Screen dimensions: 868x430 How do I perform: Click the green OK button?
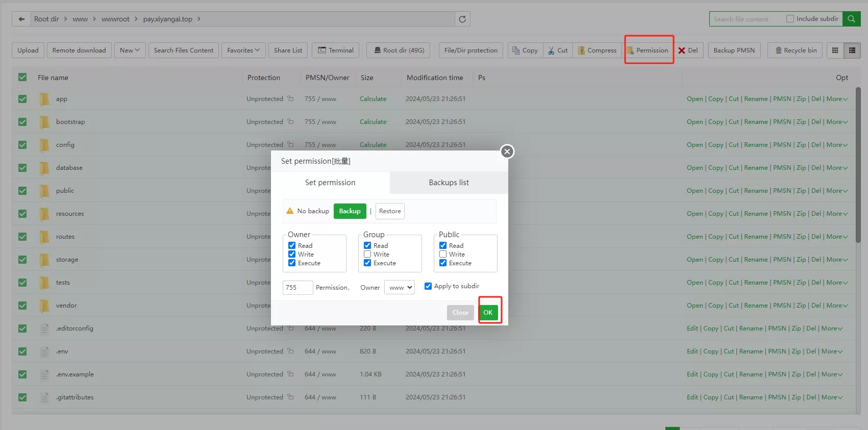(488, 312)
